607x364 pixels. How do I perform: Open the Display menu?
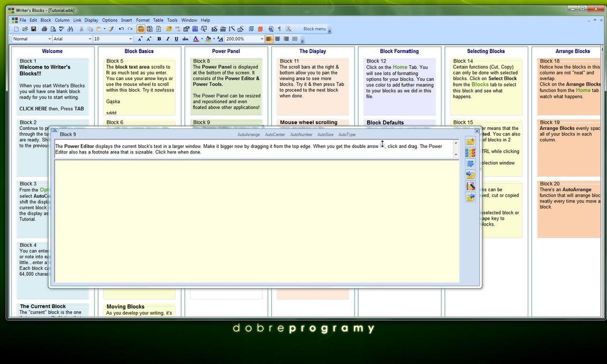click(x=92, y=20)
